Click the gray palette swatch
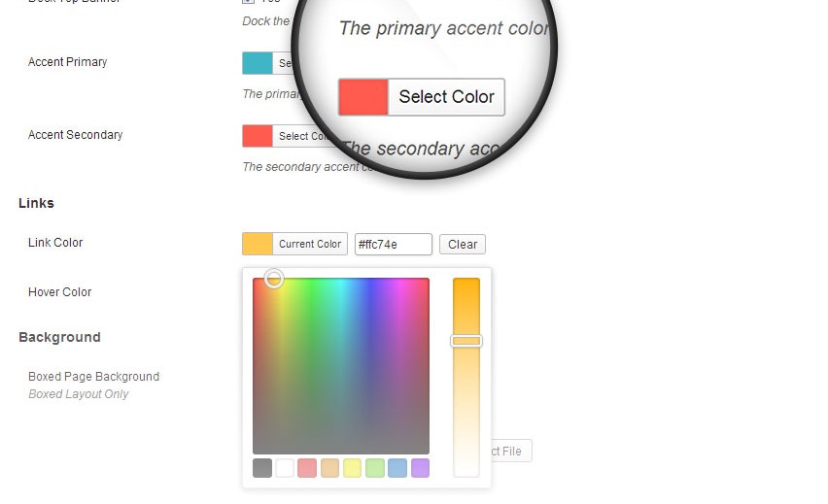Screen dimensions: 828x504 click(x=262, y=468)
